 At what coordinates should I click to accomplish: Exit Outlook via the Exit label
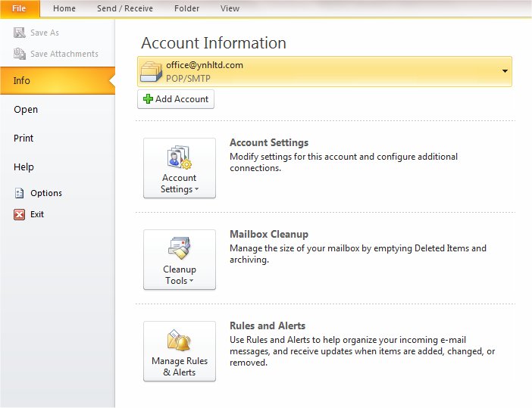click(37, 214)
